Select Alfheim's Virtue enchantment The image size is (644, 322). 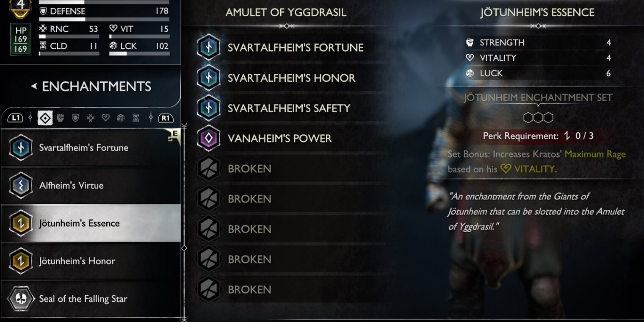coord(91,185)
